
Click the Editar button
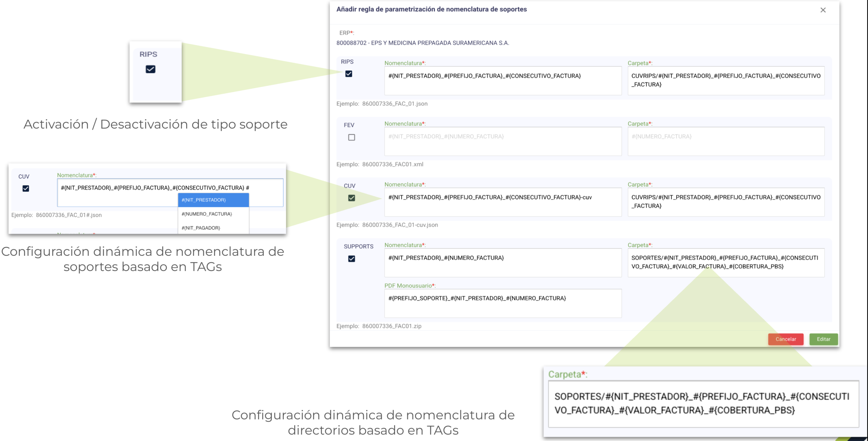point(824,339)
